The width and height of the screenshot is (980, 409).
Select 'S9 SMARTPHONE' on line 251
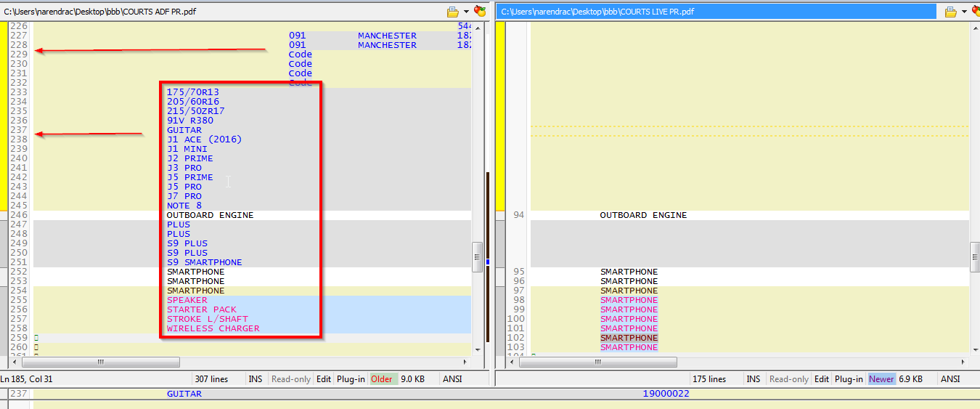pos(205,262)
